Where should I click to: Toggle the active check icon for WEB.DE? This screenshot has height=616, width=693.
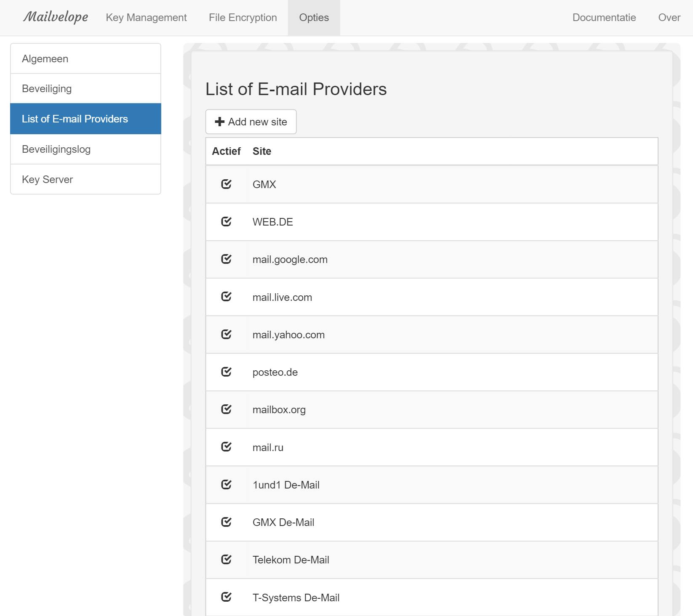pyautogui.click(x=226, y=222)
